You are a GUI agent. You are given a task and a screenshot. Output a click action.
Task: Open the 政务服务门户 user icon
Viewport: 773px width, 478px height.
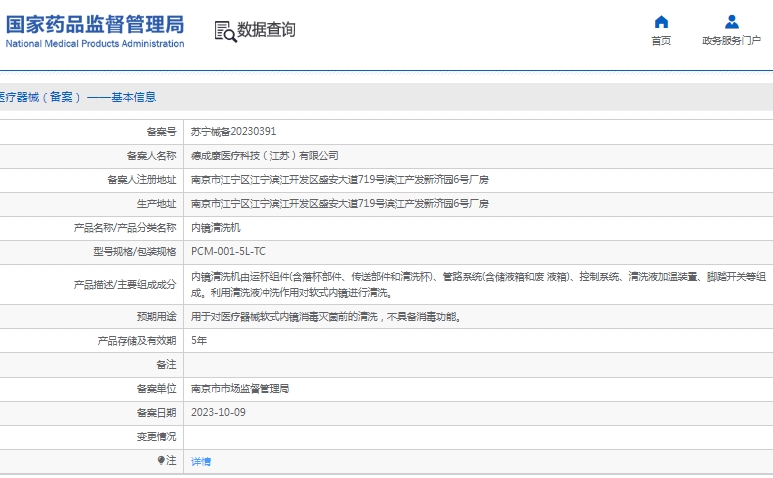point(732,22)
